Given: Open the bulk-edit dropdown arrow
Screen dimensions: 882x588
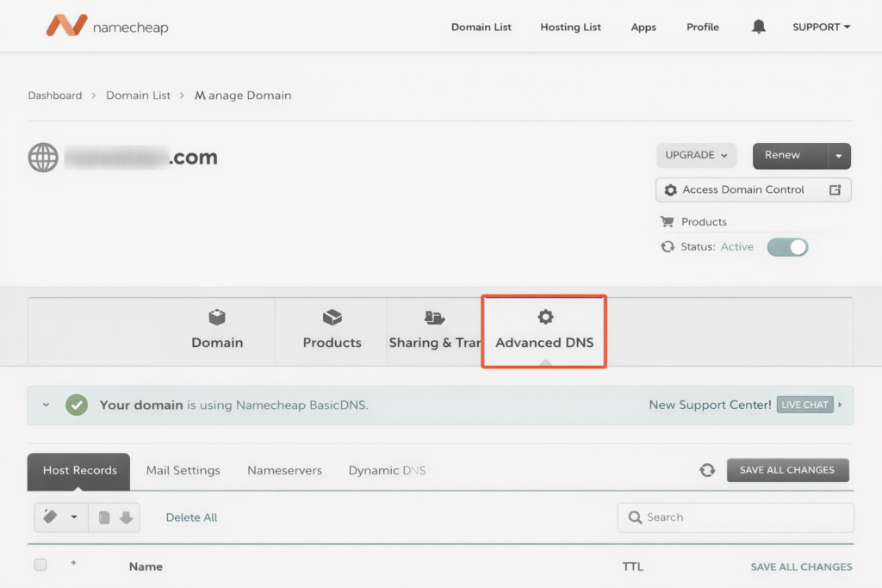Looking at the screenshot, I should [x=72, y=517].
